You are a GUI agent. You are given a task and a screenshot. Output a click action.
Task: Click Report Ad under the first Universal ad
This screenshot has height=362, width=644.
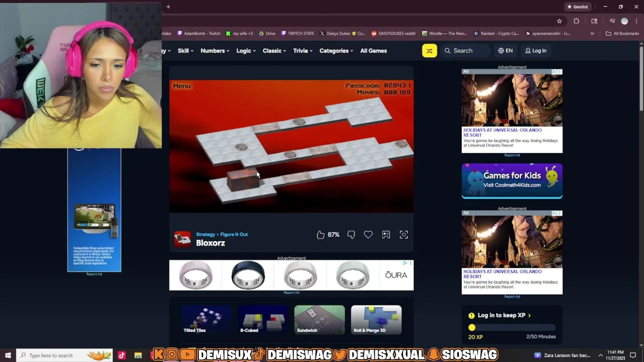(x=512, y=155)
